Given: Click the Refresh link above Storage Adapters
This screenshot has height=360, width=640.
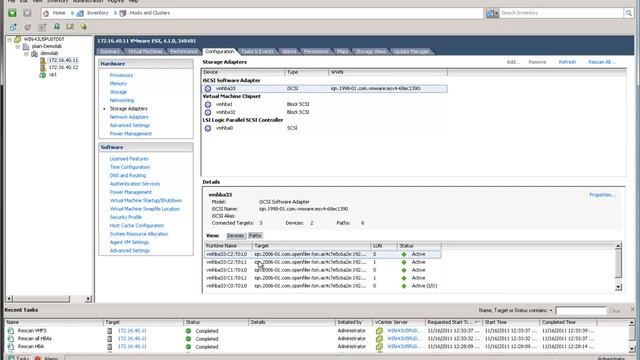Looking at the screenshot, I should tap(567, 62).
